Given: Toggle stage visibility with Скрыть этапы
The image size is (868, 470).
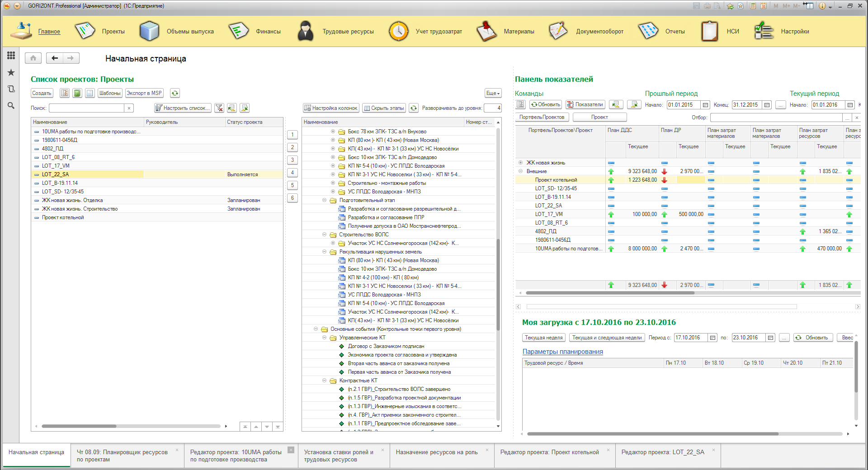Looking at the screenshot, I should (x=384, y=108).
